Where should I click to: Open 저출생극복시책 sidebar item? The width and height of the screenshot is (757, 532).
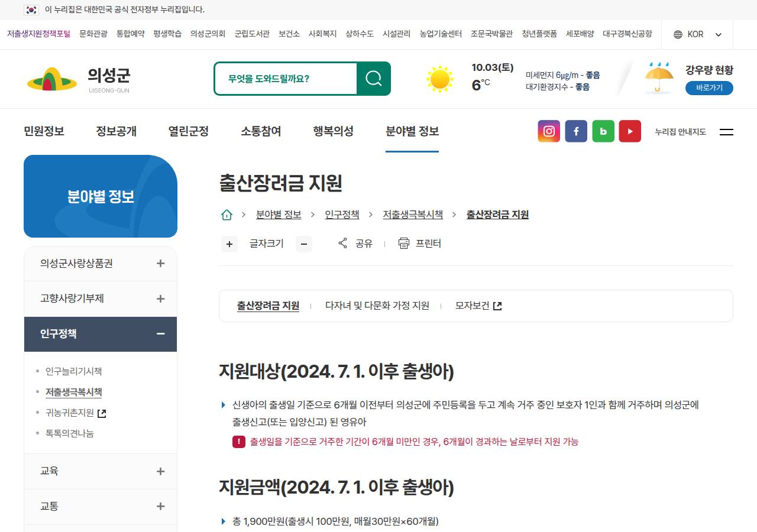74,392
